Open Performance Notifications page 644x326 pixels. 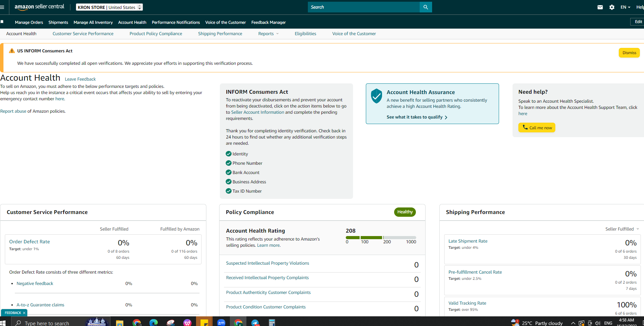pos(176,22)
